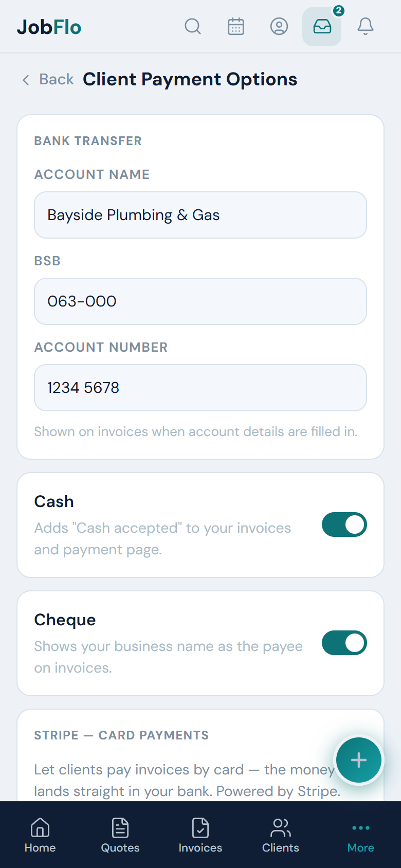Click the Back link text
Viewport: 401px width, 868px height.
(x=57, y=79)
